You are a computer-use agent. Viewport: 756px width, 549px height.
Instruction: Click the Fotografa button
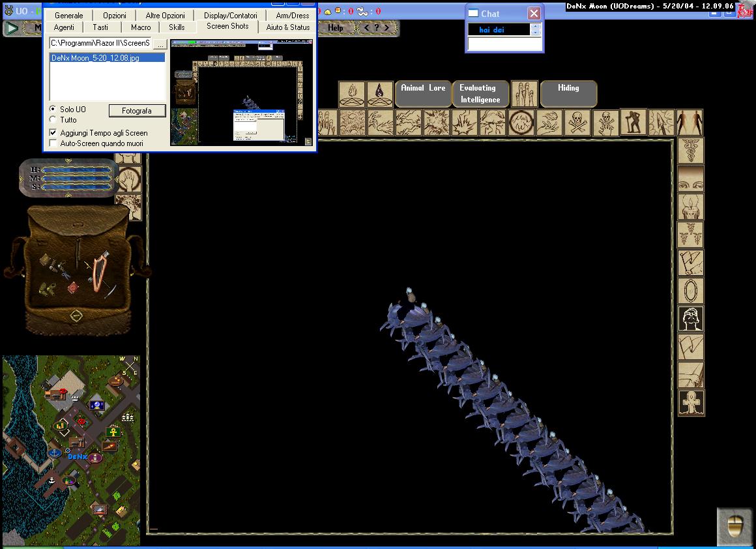[137, 110]
